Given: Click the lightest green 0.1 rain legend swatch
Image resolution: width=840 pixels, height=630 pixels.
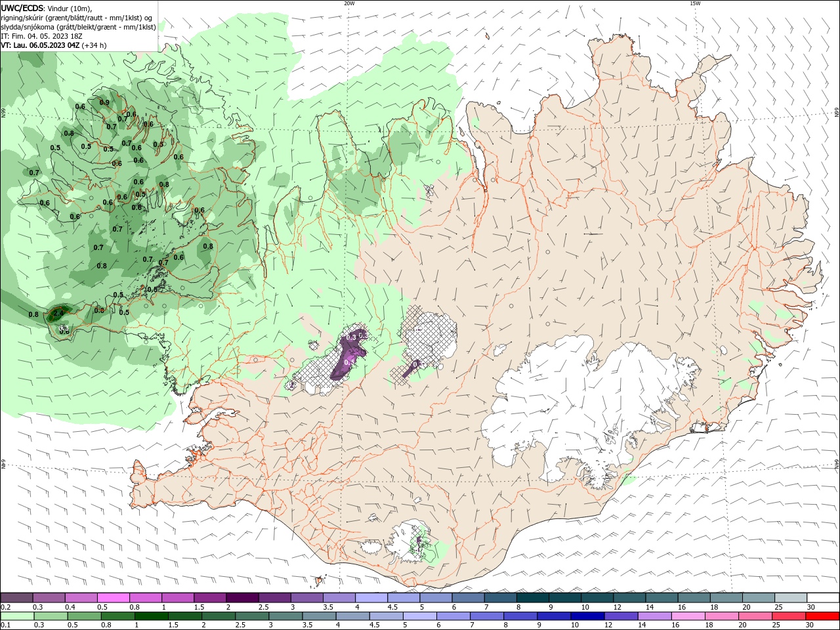Looking at the screenshot, I should tap(17, 616).
